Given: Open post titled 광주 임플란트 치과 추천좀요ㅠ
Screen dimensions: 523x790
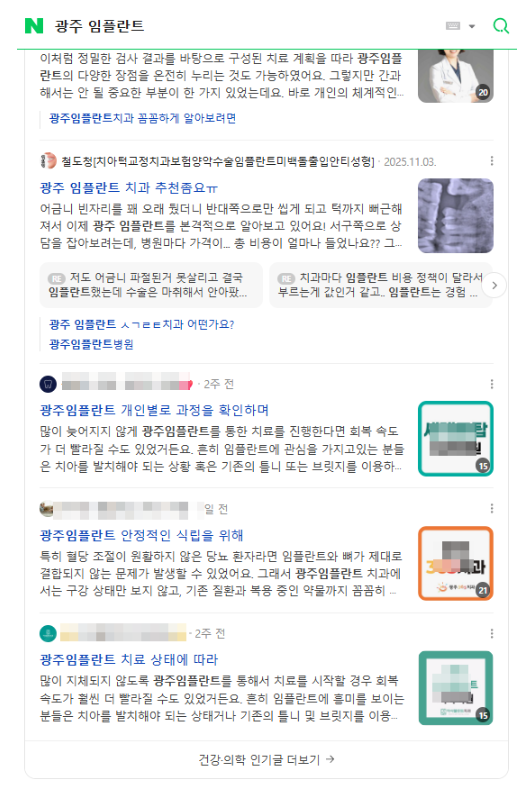Looking at the screenshot, I should [128, 188].
